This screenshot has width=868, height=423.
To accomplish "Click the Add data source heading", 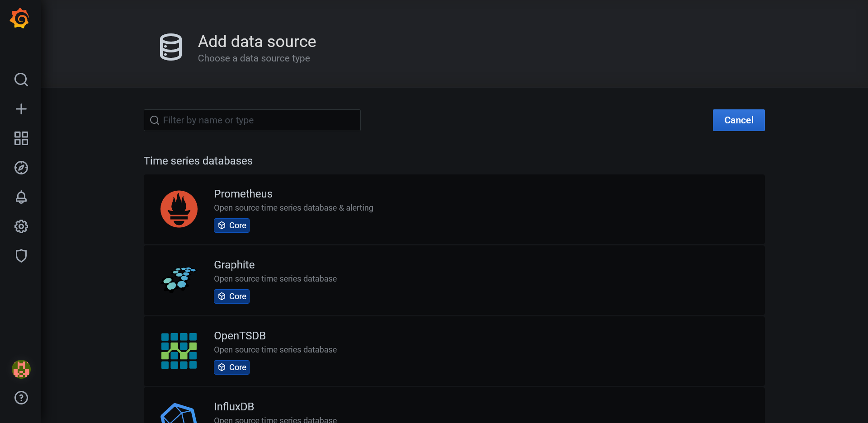I will (x=257, y=42).
